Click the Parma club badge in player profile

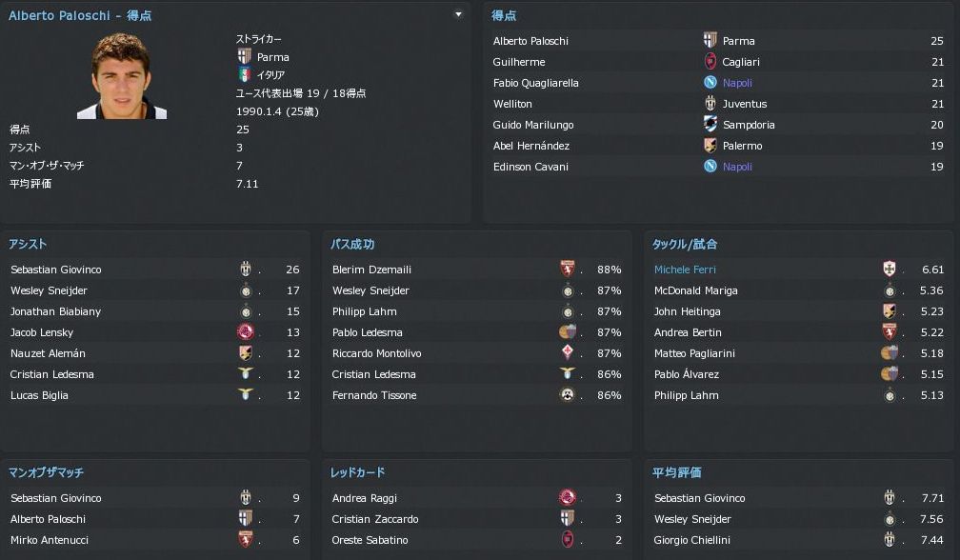244,57
